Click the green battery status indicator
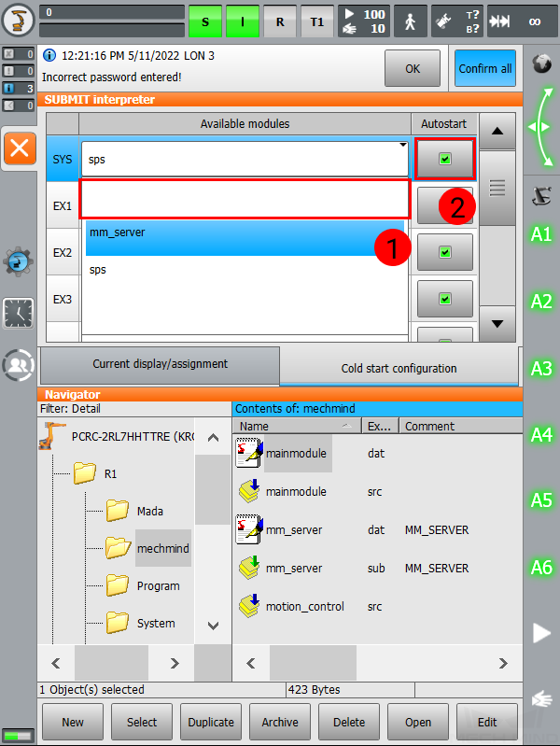This screenshot has height=746, width=560. click(18, 736)
